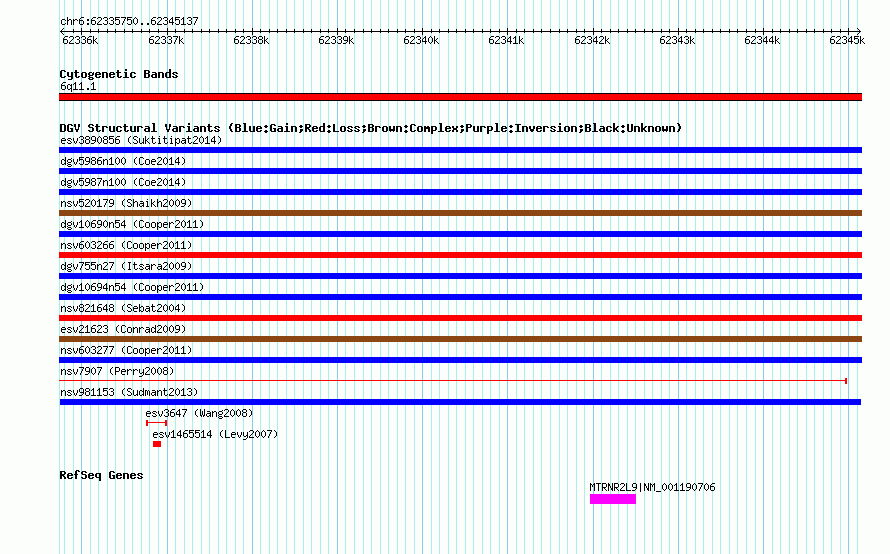Click the 62342k ruler tick label
The image size is (890, 554).
(592, 41)
